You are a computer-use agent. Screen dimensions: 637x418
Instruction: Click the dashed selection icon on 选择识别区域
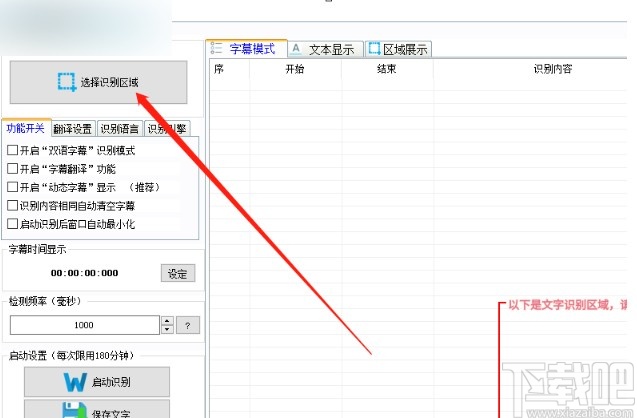pos(66,82)
